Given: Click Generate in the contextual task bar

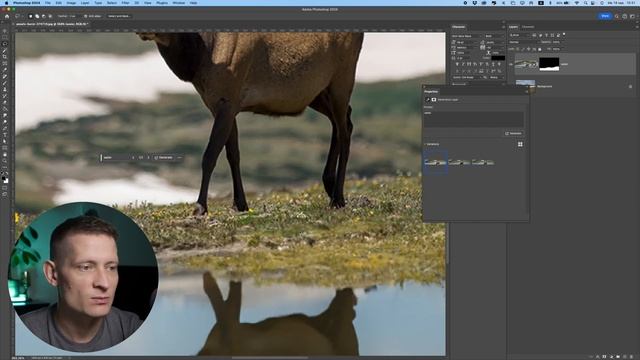Looking at the screenshot, I should tap(163, 158).
